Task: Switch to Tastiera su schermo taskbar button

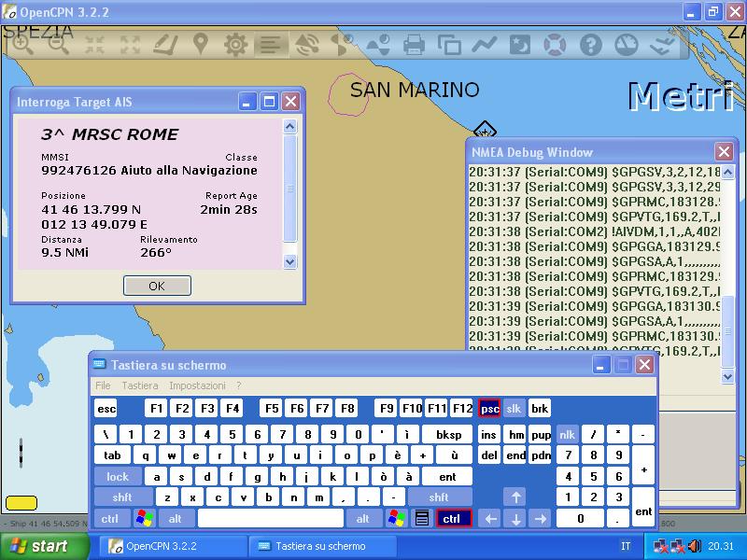Action: [323, 546]
